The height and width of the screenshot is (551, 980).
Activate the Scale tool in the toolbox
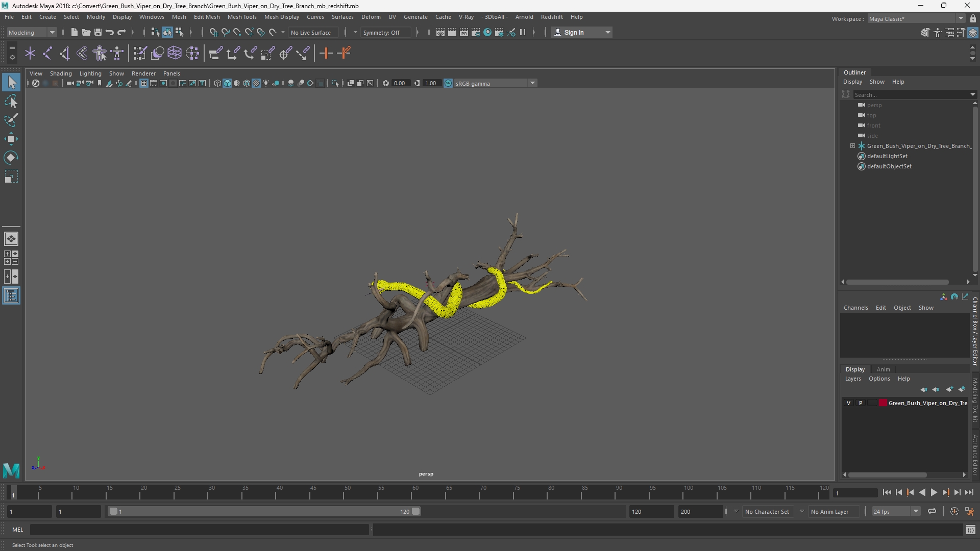point(11,177)
